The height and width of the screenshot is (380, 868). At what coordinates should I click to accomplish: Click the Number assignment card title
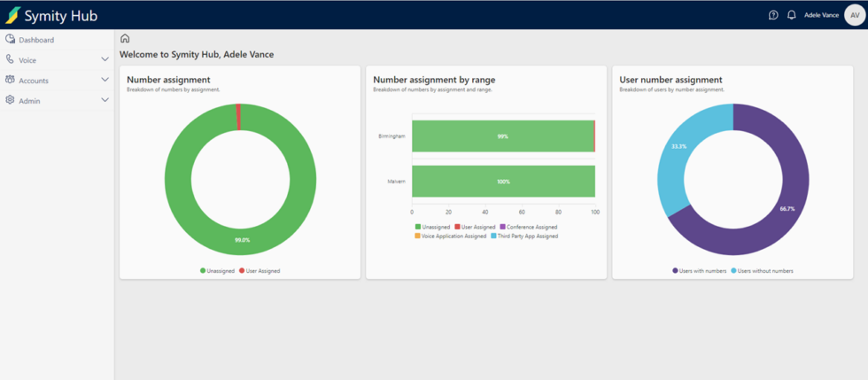[168, 80]
